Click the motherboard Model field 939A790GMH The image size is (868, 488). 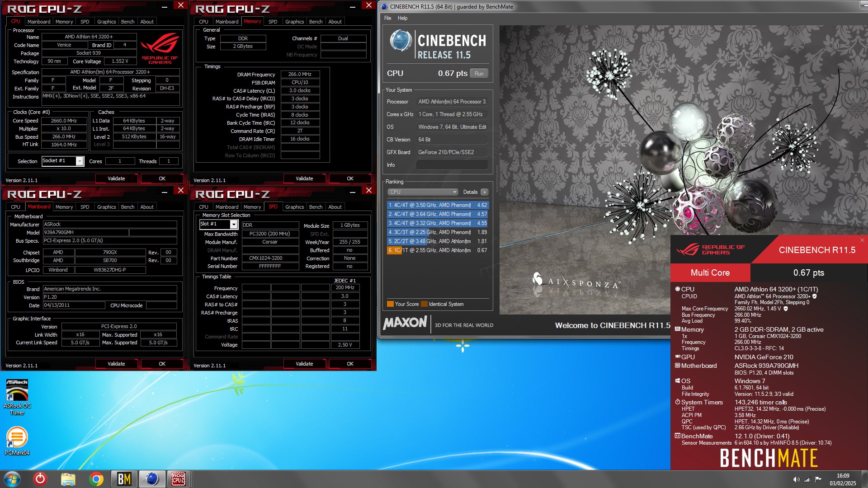(85, 232)
